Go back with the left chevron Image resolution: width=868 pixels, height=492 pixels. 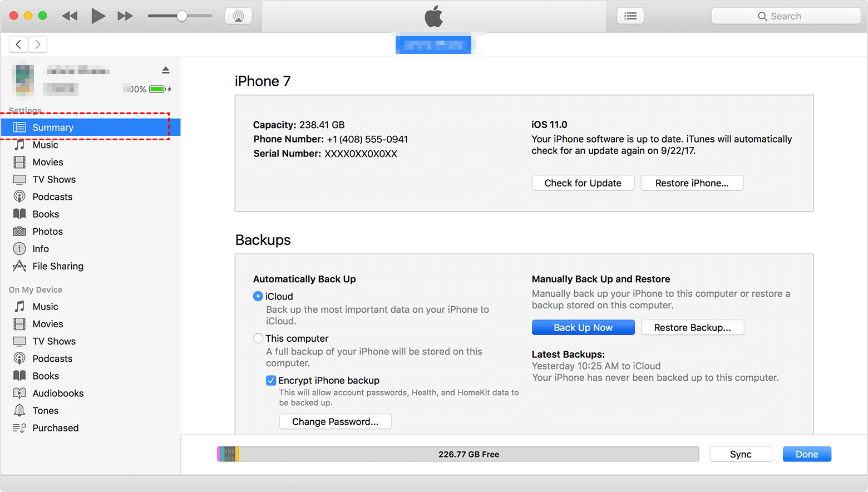click(x=18, y=45)
